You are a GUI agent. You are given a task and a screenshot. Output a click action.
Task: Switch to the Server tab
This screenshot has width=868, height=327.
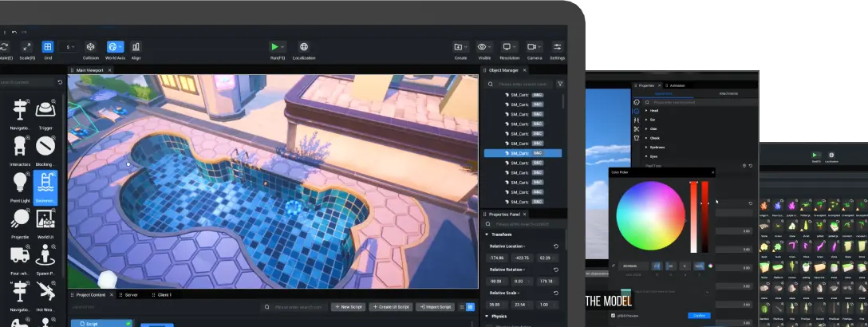(132, 294)
